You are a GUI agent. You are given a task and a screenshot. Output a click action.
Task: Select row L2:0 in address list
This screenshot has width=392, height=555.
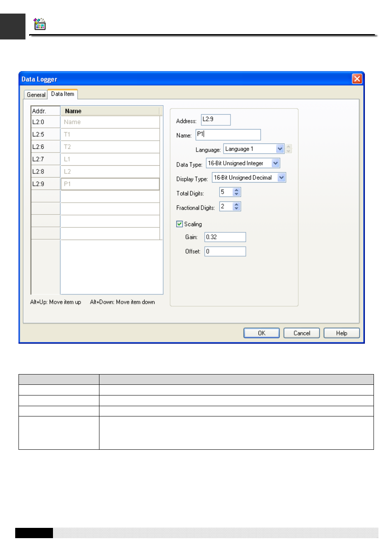pos(46,122)
